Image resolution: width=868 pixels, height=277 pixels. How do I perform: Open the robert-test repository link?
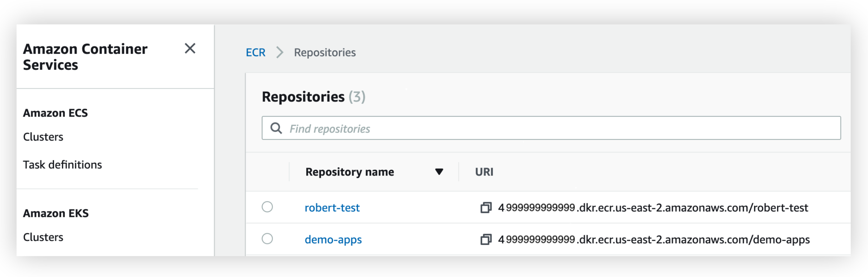pyautogui.click(x=332, y=208)
